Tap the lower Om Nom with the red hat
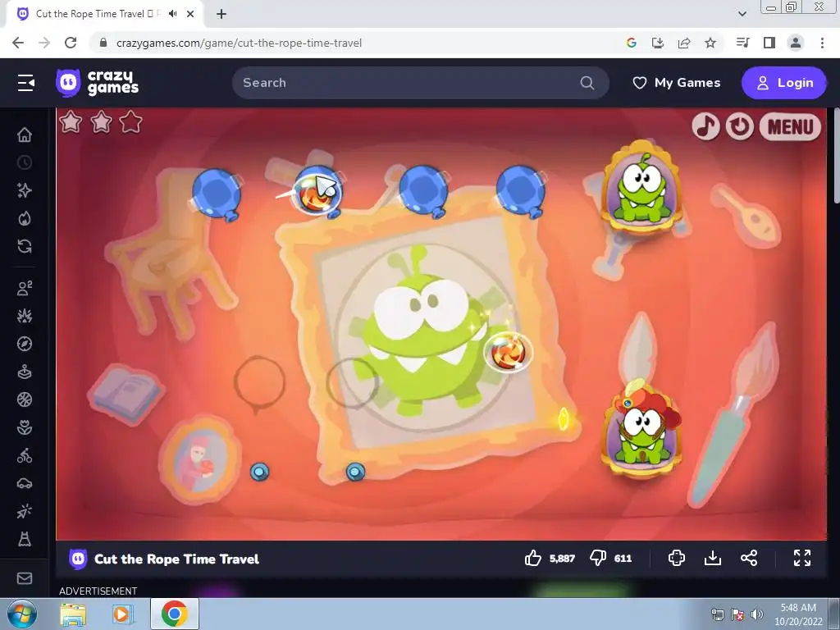This screenshot has height=630, width=840. click(641, 428)
